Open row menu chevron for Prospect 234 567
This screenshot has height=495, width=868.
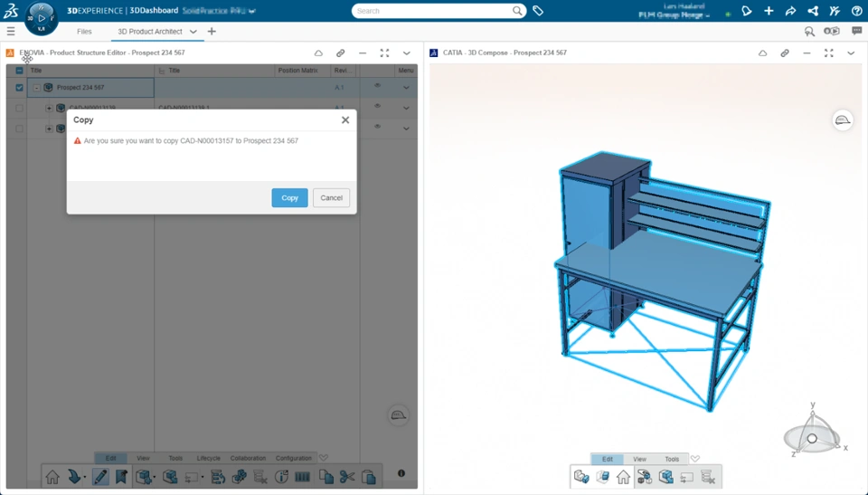[x=406, y=88]
